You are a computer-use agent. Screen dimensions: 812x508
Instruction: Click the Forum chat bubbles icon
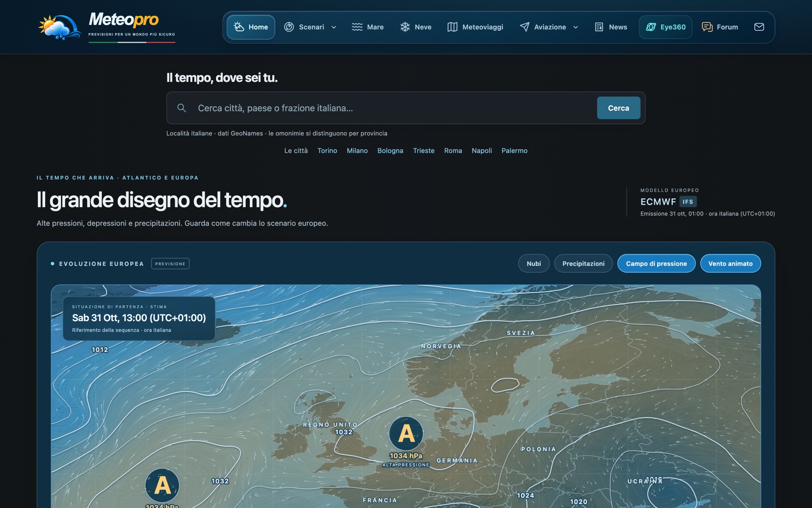[x=707, y=27]
